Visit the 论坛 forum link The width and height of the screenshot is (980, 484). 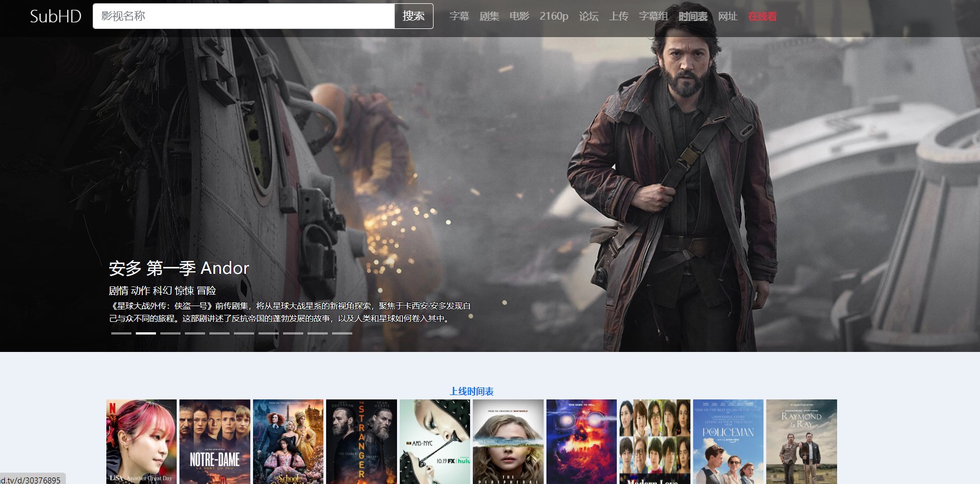pos(588,16)
